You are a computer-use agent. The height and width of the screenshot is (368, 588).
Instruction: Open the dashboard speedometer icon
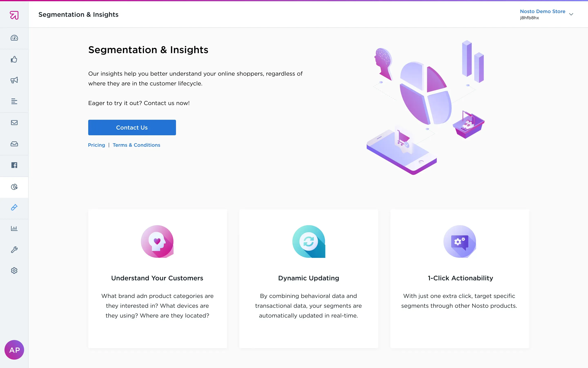[14, 38]
